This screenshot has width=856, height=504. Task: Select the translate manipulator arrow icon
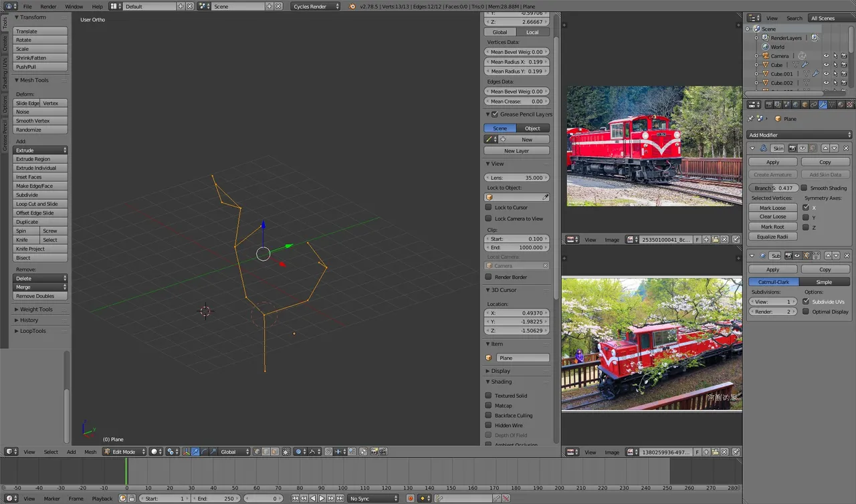coord(195,452)
